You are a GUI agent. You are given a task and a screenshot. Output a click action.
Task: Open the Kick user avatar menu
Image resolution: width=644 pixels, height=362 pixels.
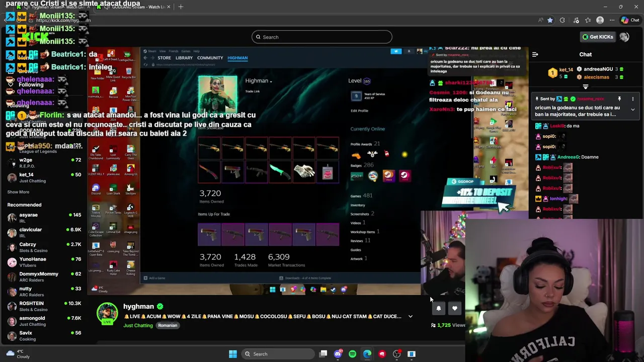pyautogui.click(x=624, y=37)
